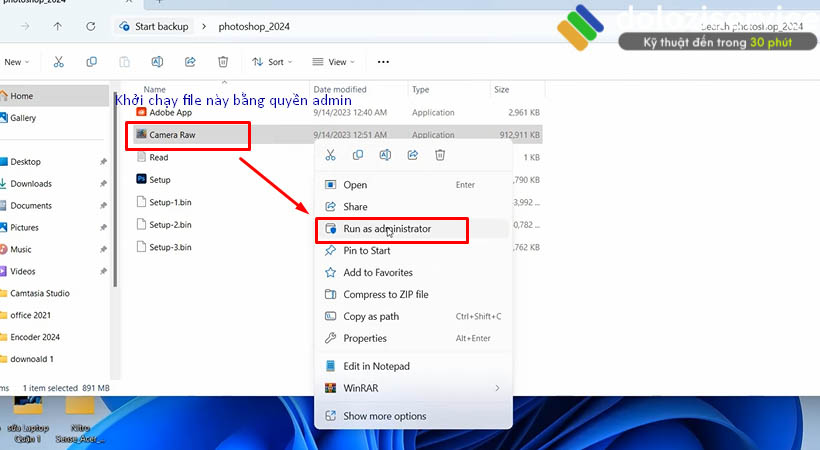
Task: Click the Rename icon in the context menu
Action: 385,155
